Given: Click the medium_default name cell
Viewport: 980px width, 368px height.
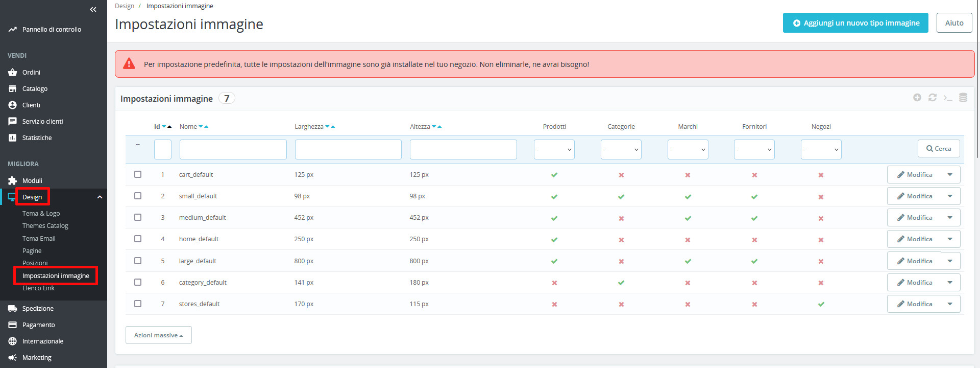Looking at the screenshot, I should click(x=203, y=218).
